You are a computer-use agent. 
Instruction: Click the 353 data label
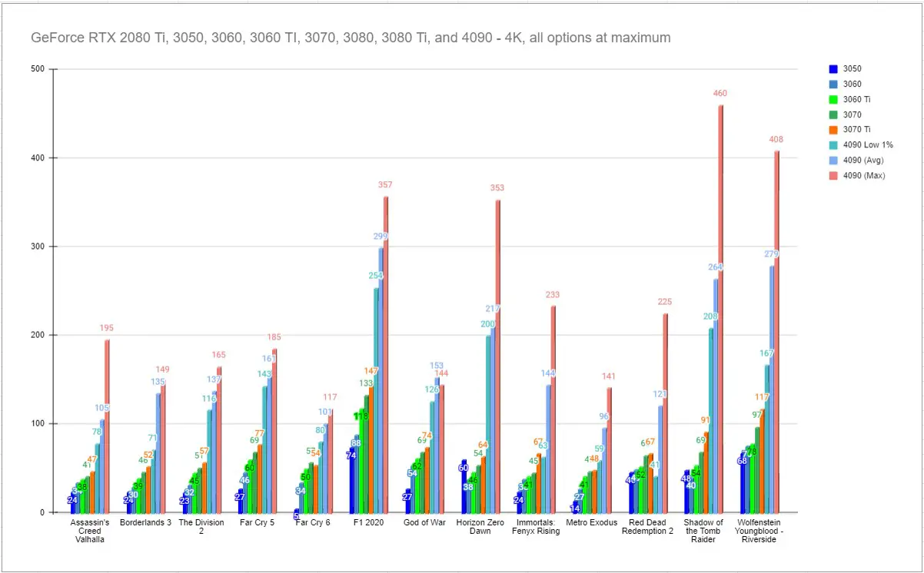coord(497,188)
